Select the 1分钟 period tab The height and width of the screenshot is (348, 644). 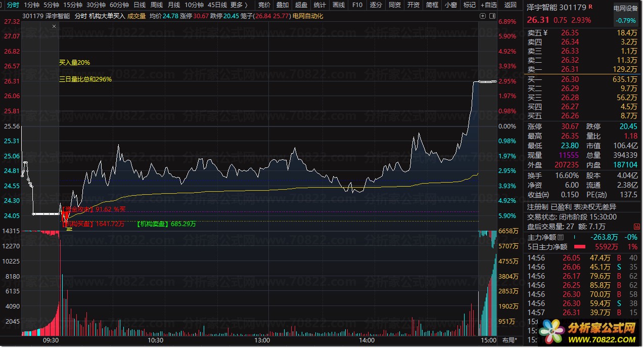31,5
